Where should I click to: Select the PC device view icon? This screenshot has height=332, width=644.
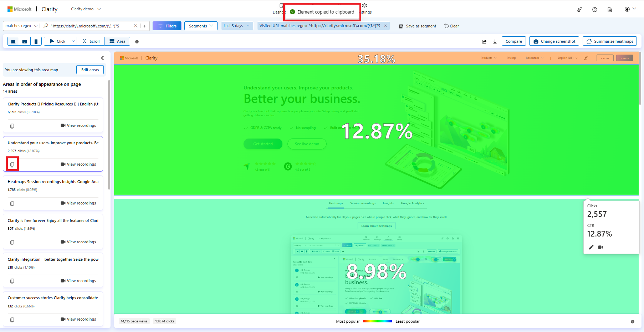pyautogui.click(x=13, y=41)
